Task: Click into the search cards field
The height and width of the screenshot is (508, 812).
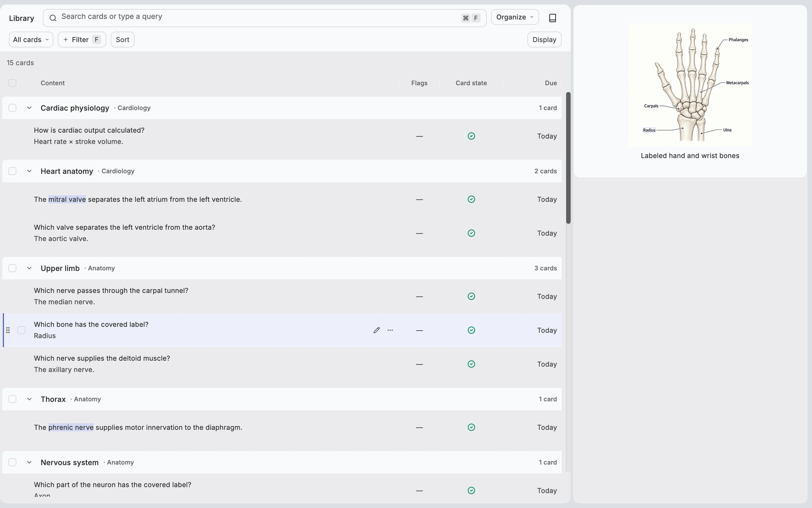Action: pyautogui.click(x=264, y=18)
